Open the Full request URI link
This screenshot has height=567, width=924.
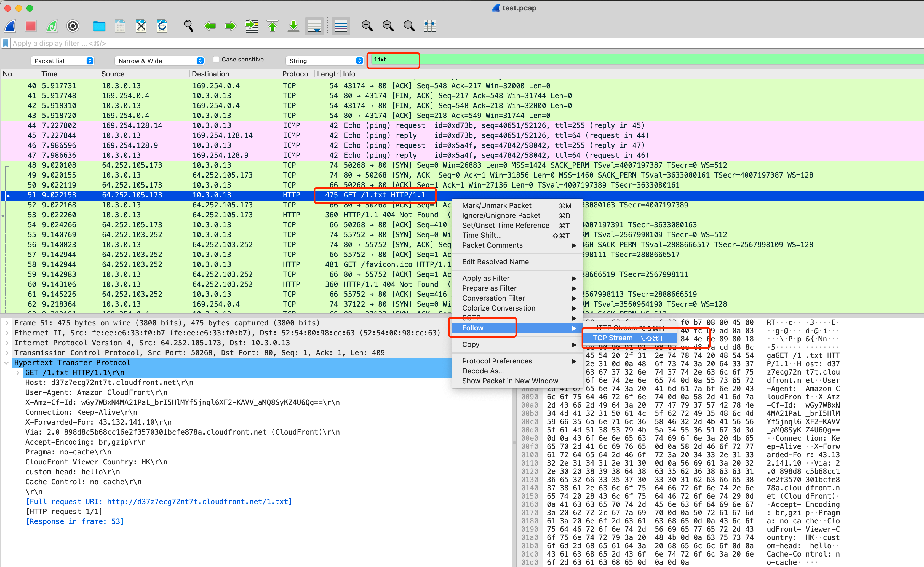[159, 502]
